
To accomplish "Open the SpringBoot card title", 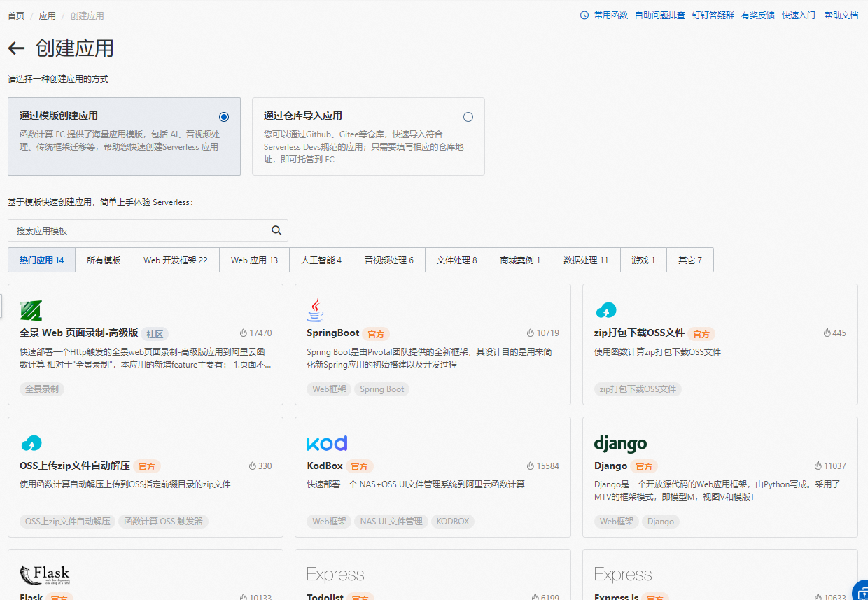I will 333,333.
